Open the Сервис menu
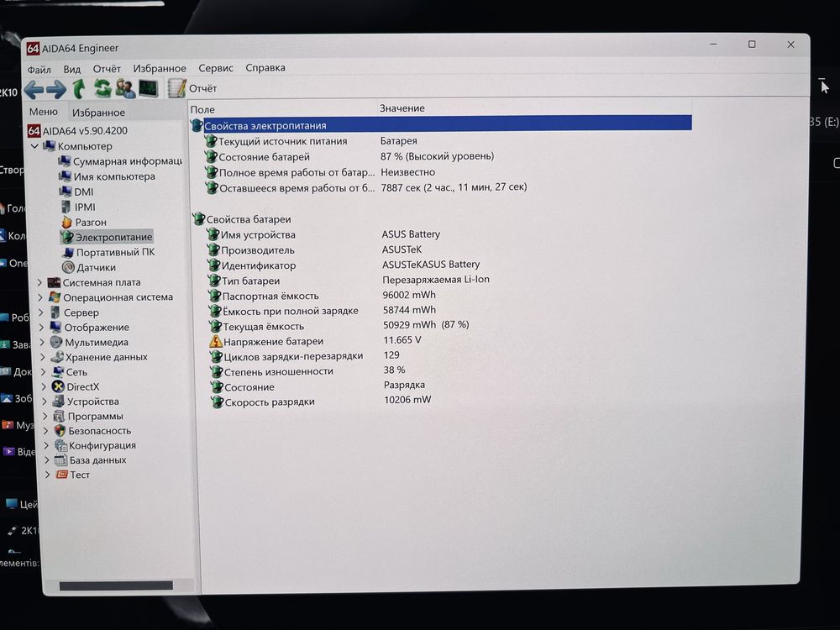 [215, 68]
